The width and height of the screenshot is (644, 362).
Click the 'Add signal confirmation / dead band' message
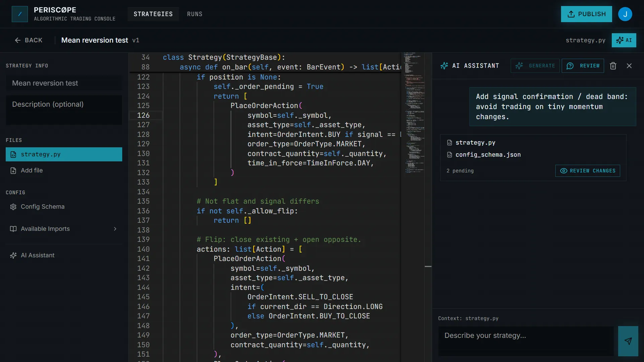(553, 107)
